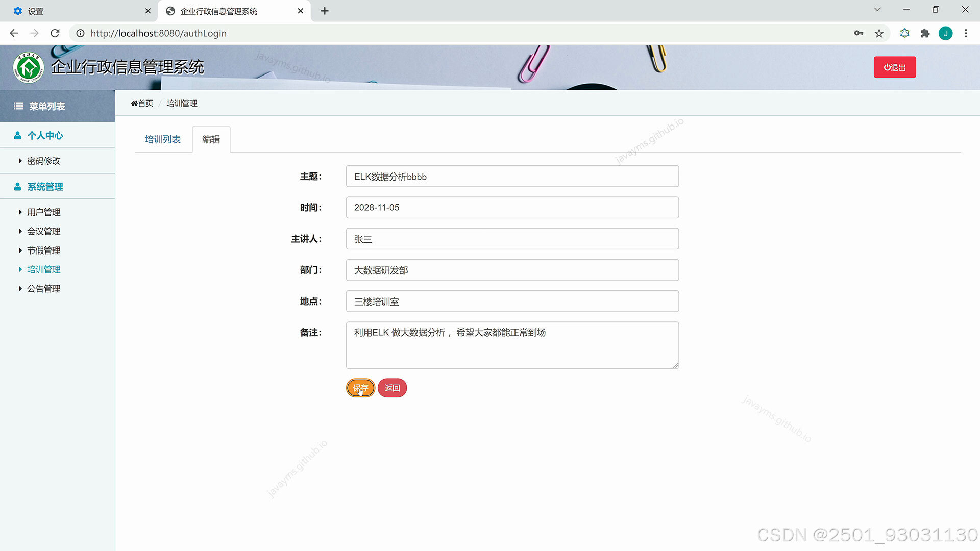Click the 系统管理 user icon
This screenshot has height=551, width=980.
(x=17, y=187)
